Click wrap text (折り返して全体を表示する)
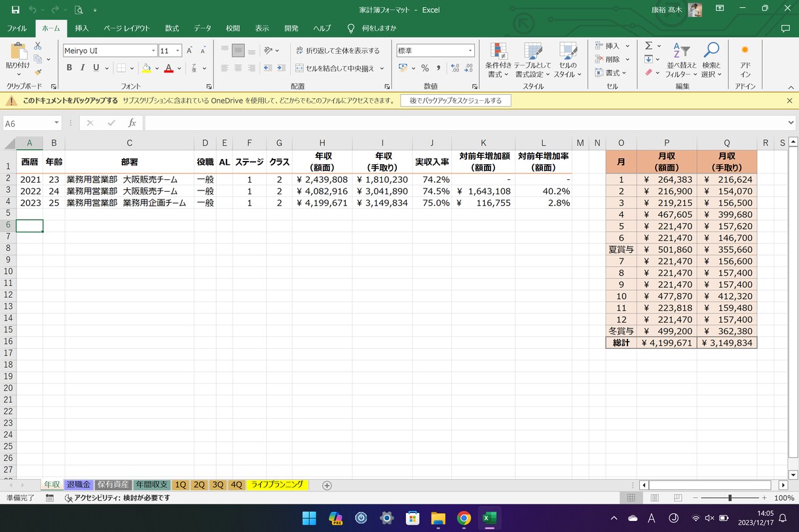This screenshot has width=799, height=532. point(337,50)
